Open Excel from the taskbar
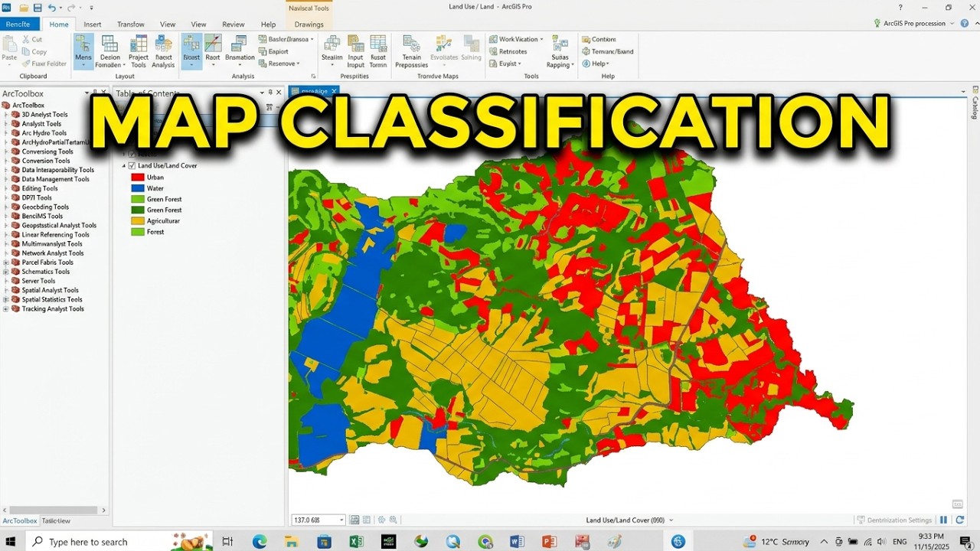Screen dimensions: 980x551 356,542
